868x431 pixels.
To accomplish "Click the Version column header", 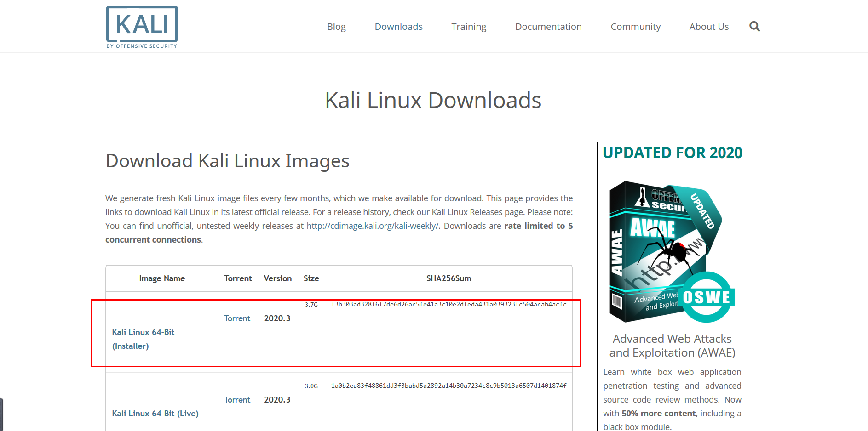I will click(x=277, y=278).
